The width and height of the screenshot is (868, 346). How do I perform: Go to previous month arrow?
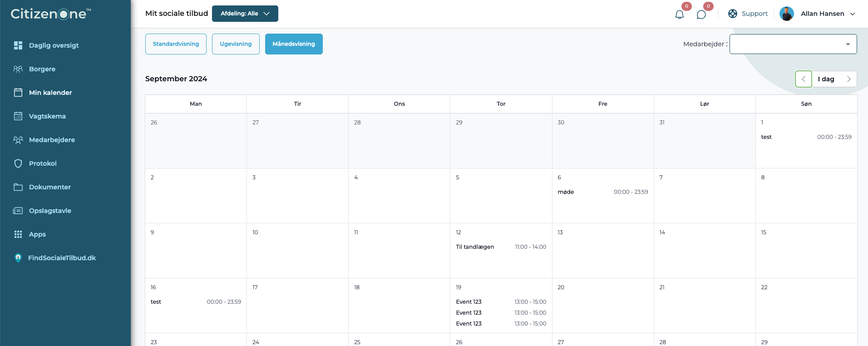[x=804, y=79]
